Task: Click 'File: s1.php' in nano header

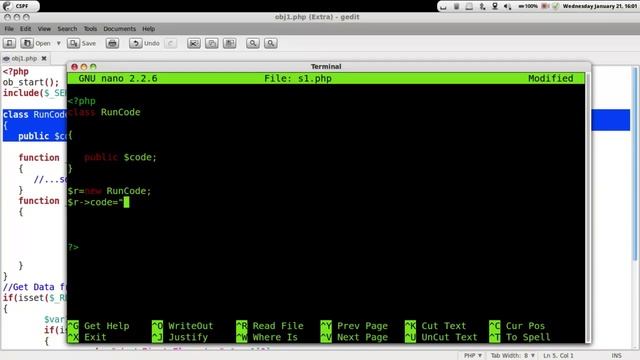Action: [x=298, y=78]
